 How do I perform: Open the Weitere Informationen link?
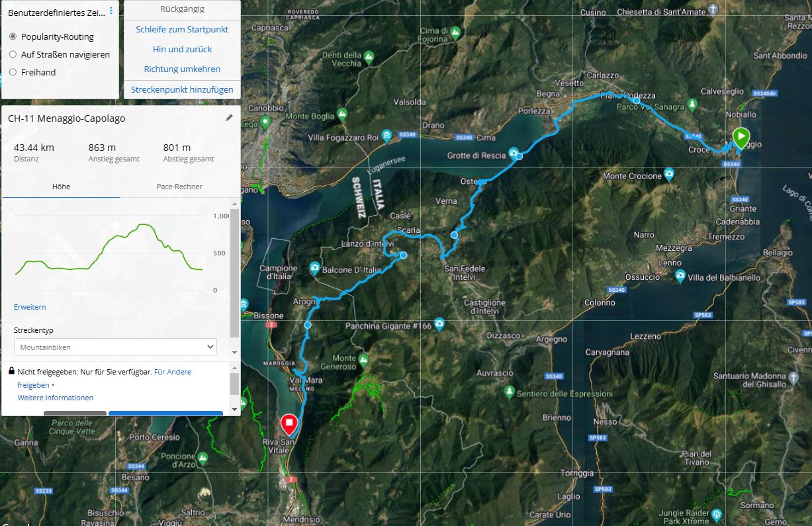(x=56, y=398)
